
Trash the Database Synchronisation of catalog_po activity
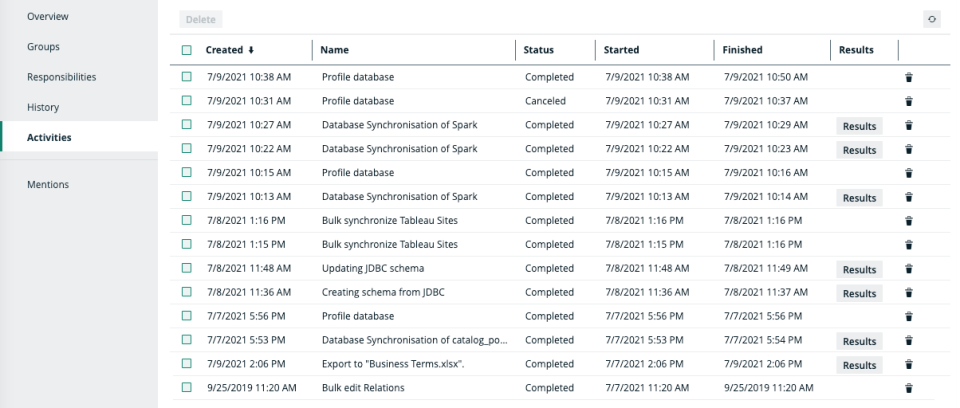tap(909, 341)
